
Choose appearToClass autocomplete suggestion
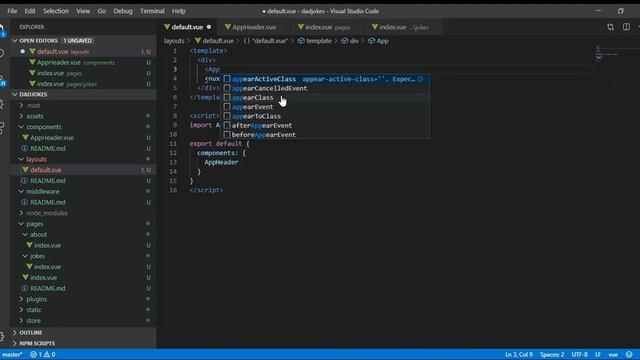(325, 116)
